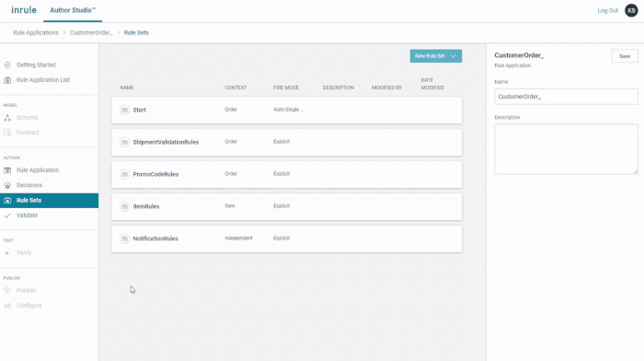
Task: Click the NAME column header
Action: (127, 87)
